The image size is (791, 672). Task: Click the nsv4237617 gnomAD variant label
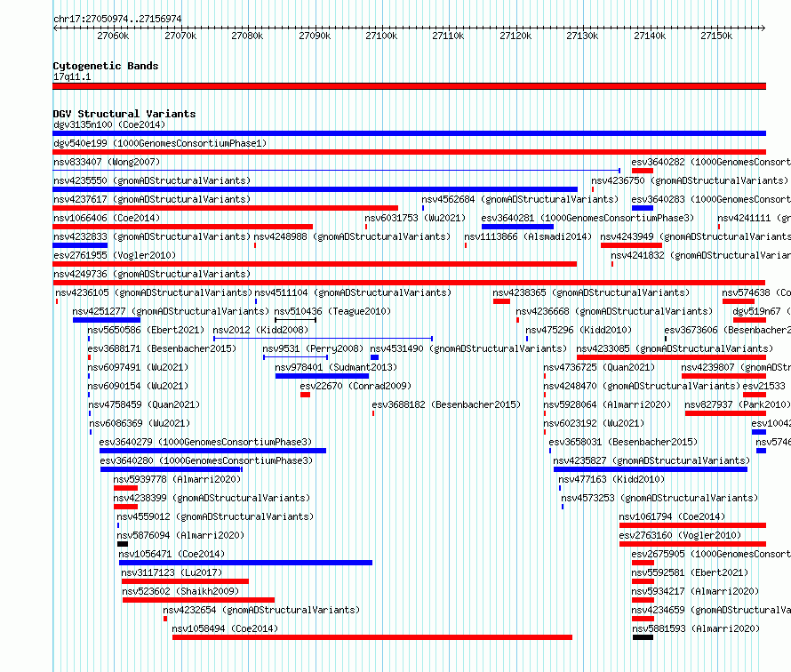[x=152, y=199]
